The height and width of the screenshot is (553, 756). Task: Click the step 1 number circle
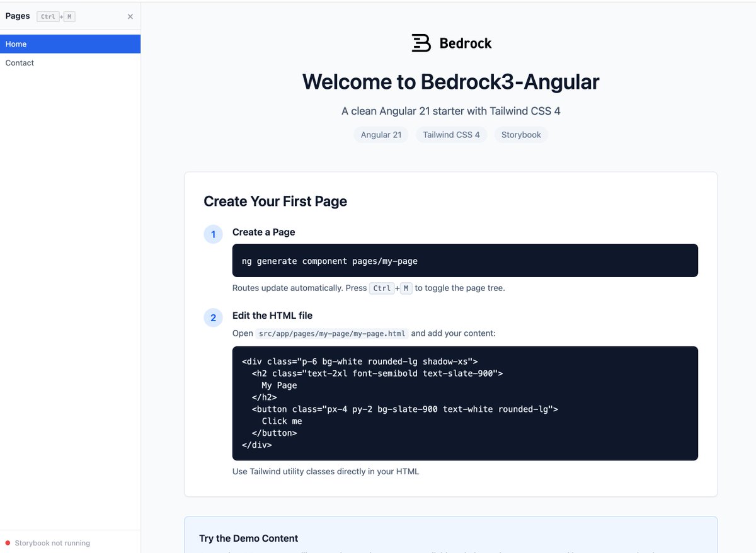pyautogui.click(x=213, y=235)
